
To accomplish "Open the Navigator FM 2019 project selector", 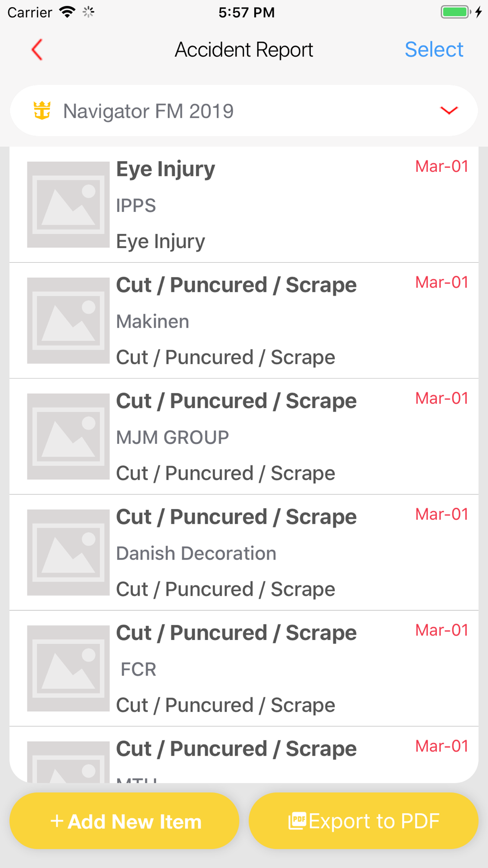I will point(244,111).
